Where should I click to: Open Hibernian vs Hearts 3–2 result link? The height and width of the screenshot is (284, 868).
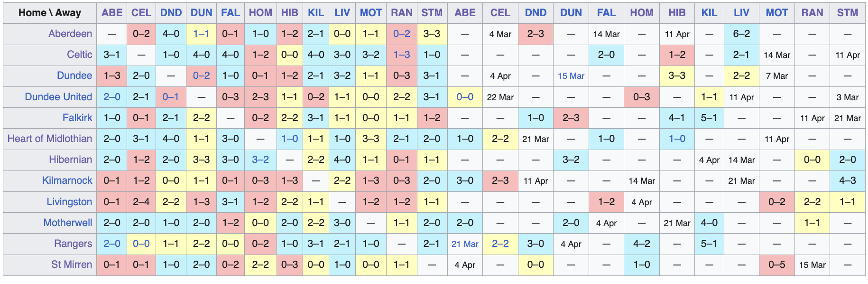pos(260,160)
